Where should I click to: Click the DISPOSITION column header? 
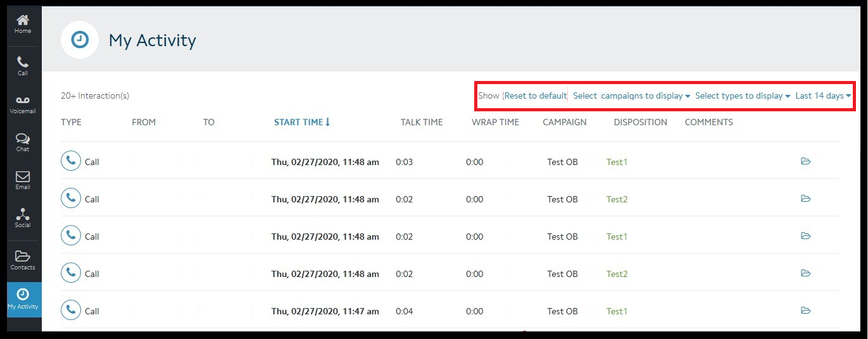click(640, 122)
